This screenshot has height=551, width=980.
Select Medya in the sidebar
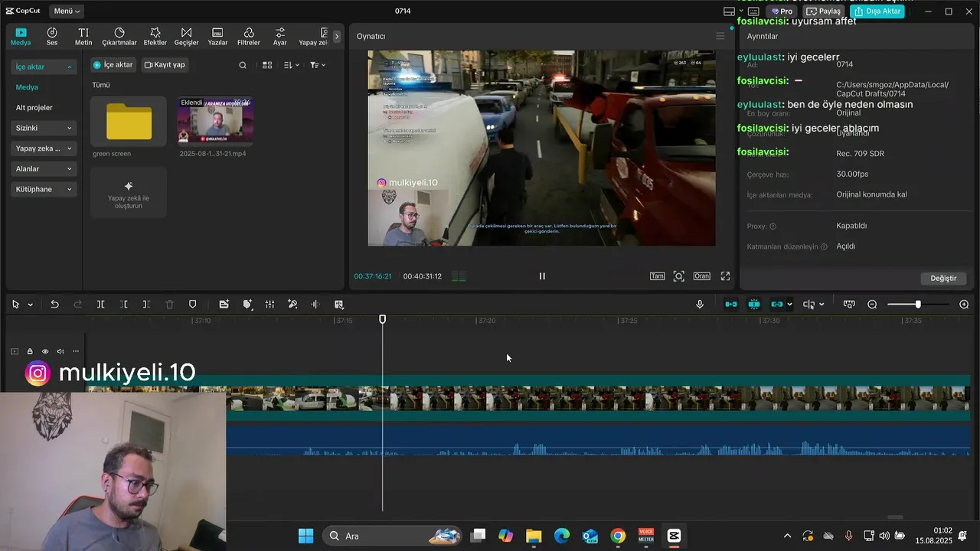27,87
